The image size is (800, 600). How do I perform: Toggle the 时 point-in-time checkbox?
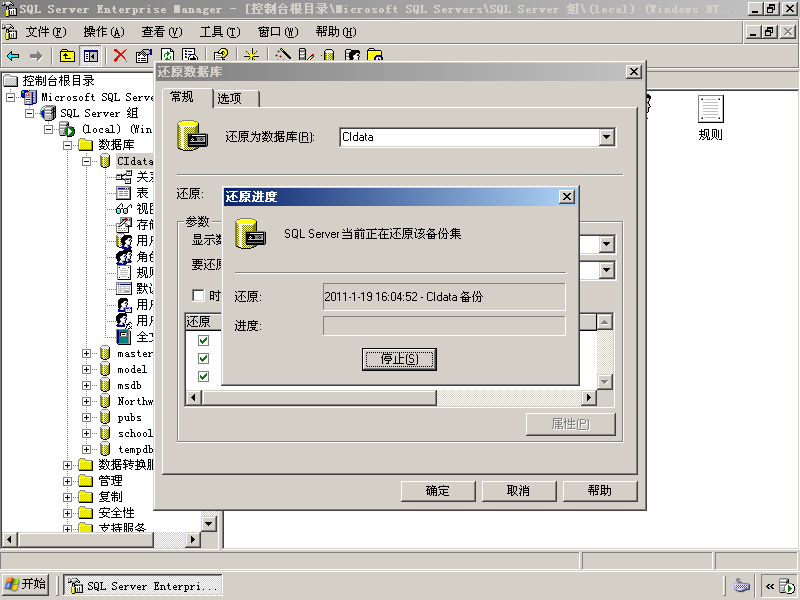198,295
